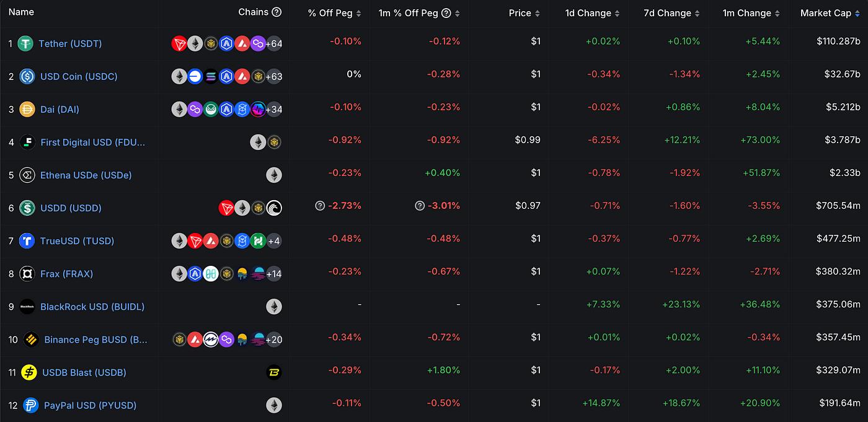Click the USDB Blast yellow logo icon
Viewport: 868px width, 422px height.
click(29, 372)
